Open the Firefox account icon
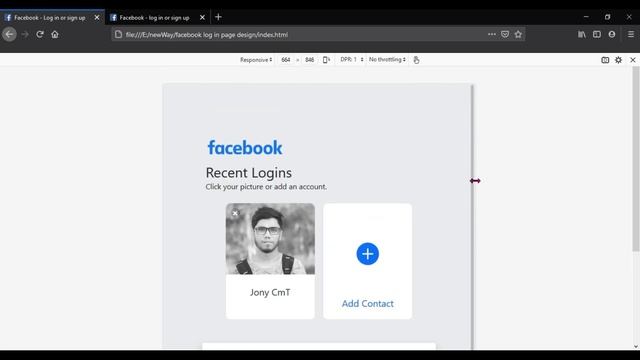Viewport: 640px width, 360px height. [612, 34]
